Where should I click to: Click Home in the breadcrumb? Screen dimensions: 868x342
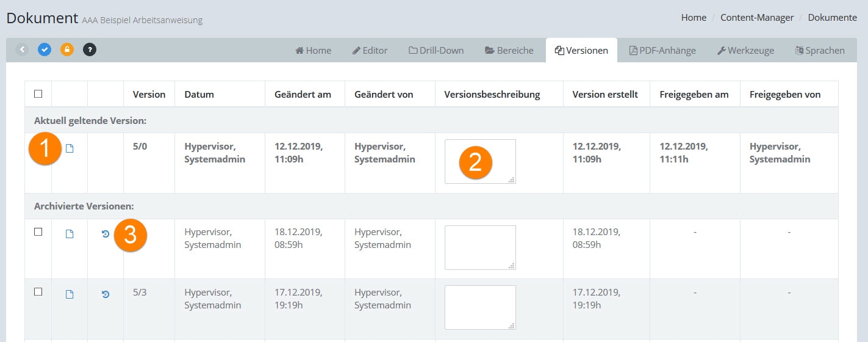point(694,18)
